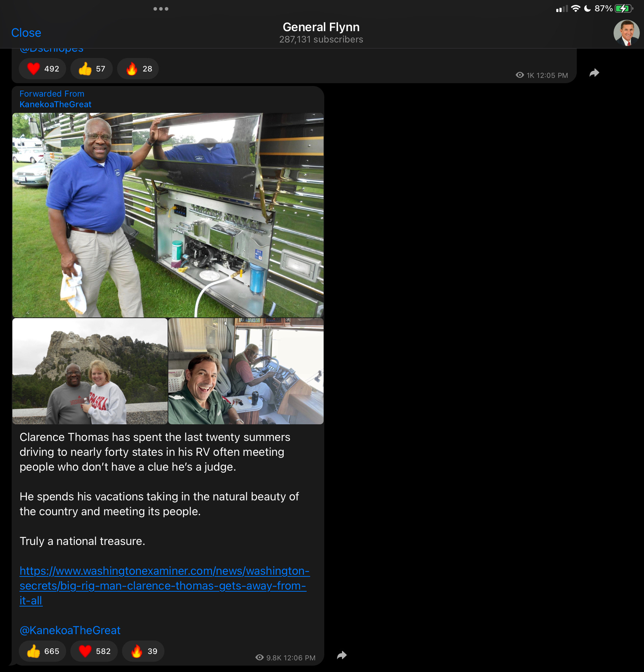Tap the General Flynn channel title
The image size is (644, 672).
[x=321, y=27]
